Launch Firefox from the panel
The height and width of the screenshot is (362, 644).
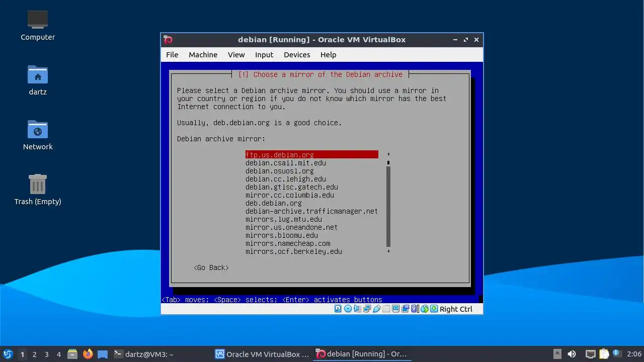(88, 354)
